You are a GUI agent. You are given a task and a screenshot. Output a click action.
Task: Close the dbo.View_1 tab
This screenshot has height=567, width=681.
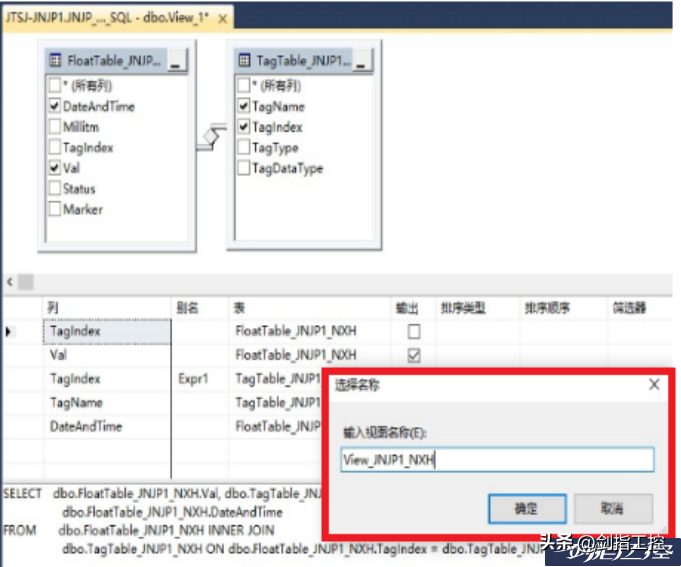[222, 19]
